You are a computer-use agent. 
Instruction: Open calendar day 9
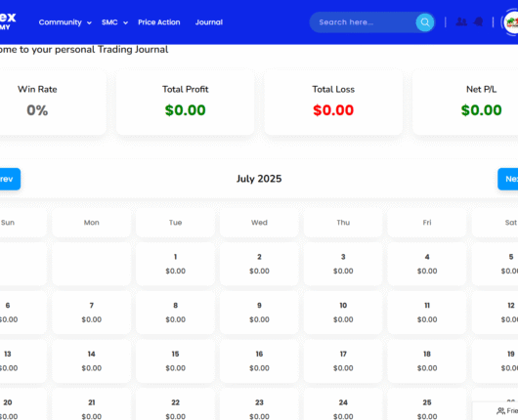[x=259, y=313]
